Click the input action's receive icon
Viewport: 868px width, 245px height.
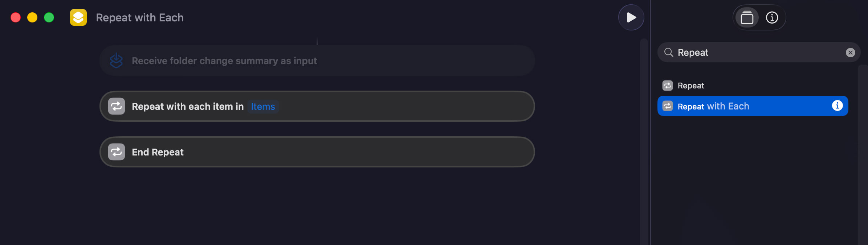pos(117,61)
